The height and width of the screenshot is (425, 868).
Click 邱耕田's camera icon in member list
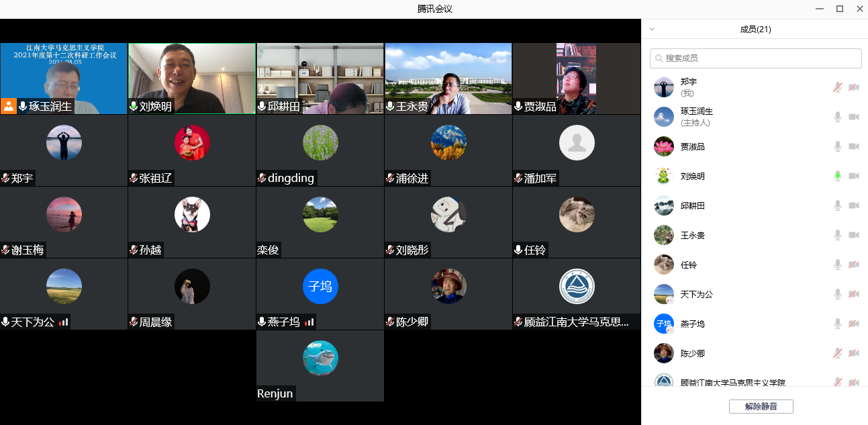pos(853,205)
